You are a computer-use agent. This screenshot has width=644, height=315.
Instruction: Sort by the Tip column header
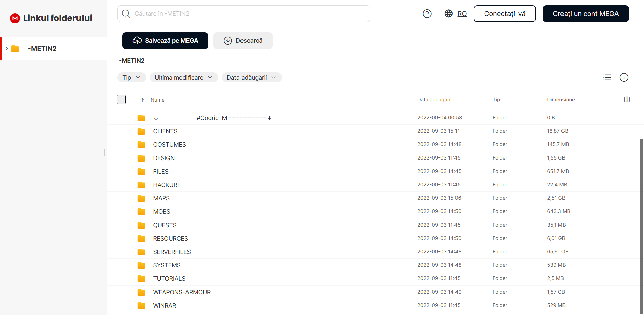[496, 100]
